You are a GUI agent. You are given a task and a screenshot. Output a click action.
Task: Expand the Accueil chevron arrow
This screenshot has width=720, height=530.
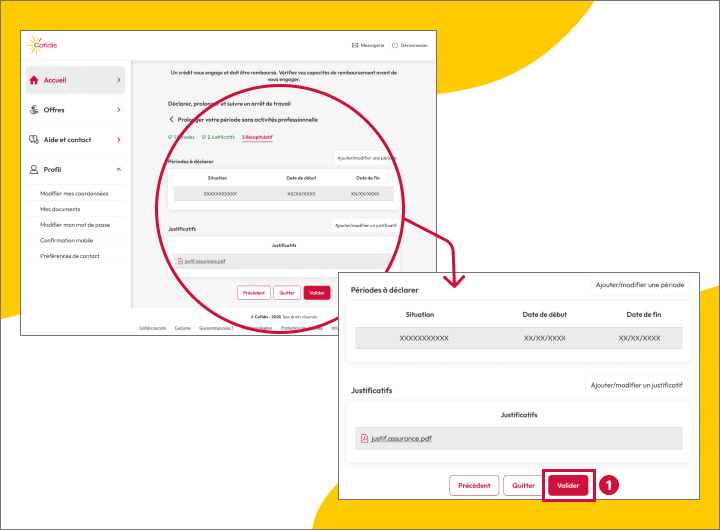click(x=118, y=80)
